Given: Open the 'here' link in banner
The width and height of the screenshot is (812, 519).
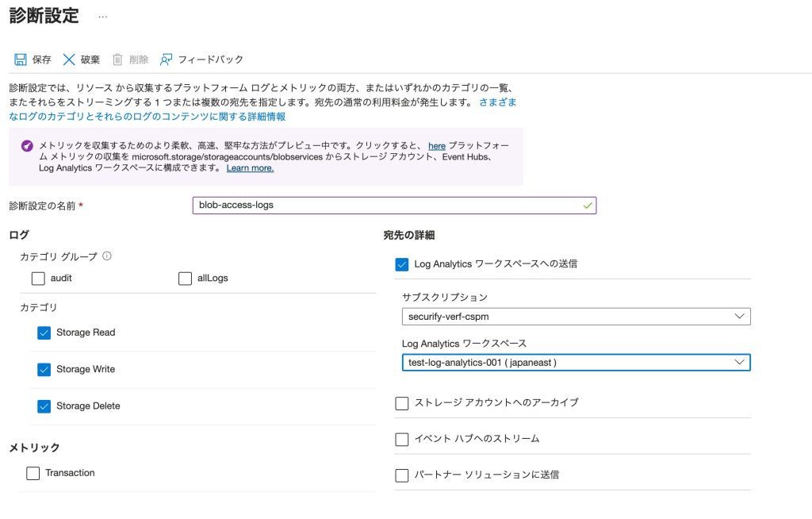Looking at the screenshot, I should tap(436, 146).
